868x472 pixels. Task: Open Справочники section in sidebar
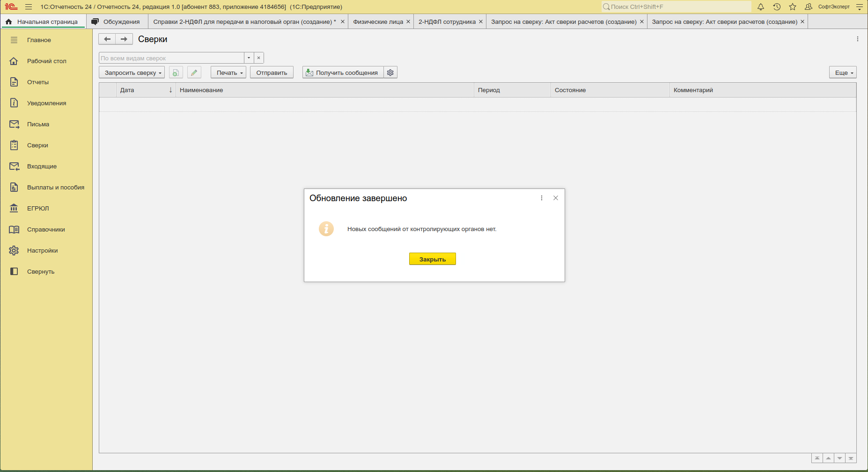pos(46,230)
